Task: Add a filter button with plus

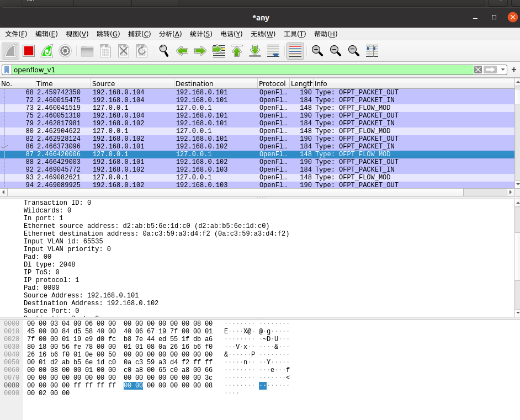Action: point(514,70)
